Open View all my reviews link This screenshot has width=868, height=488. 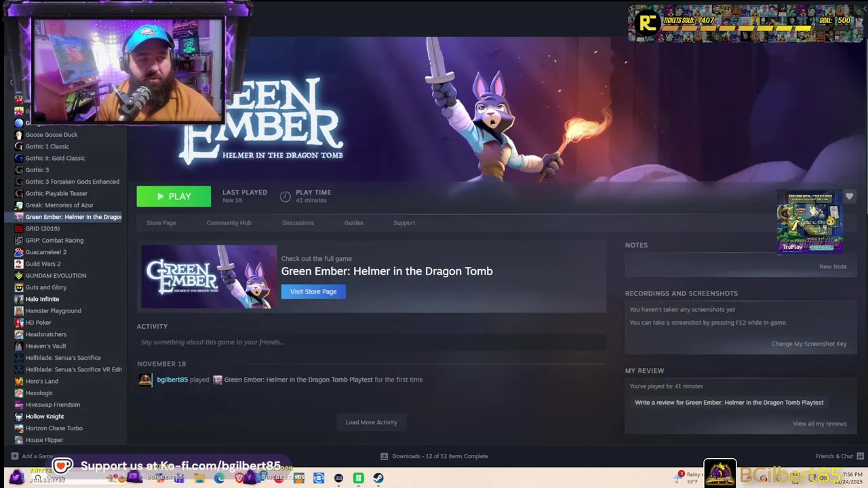point(820,424)
